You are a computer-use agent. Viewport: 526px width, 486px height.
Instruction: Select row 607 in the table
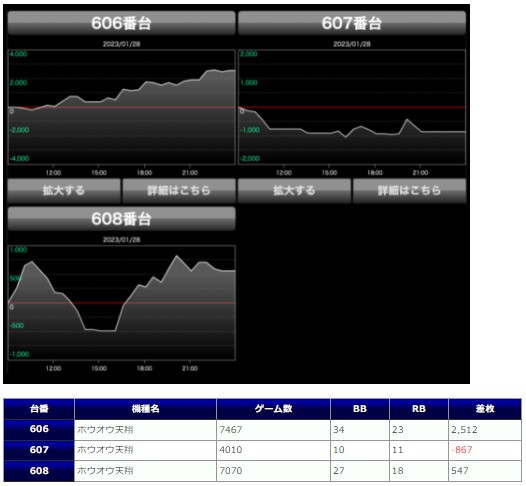coord(263,450)
